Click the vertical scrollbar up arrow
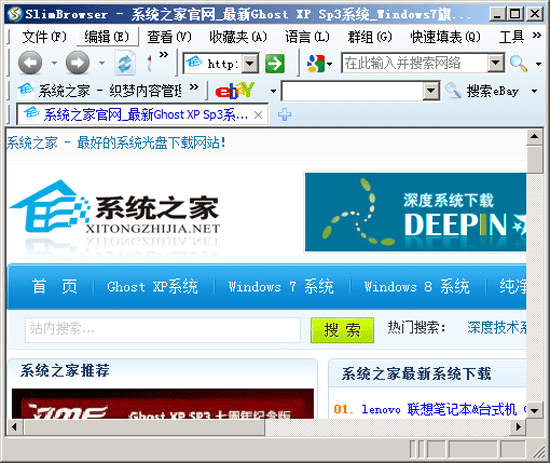 click(x=534, y=137)
